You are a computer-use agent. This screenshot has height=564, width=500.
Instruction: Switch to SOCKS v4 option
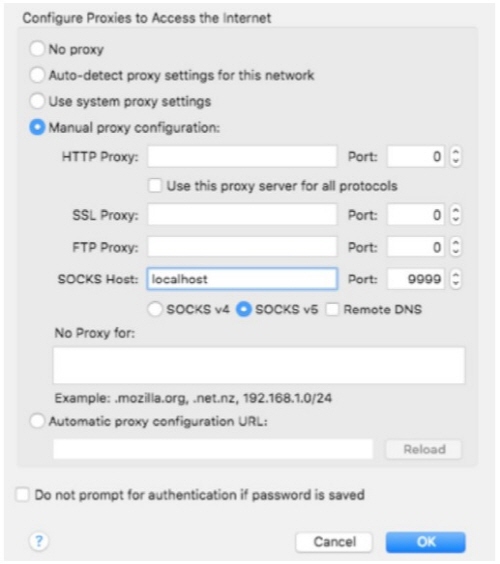tap(155, 309)
